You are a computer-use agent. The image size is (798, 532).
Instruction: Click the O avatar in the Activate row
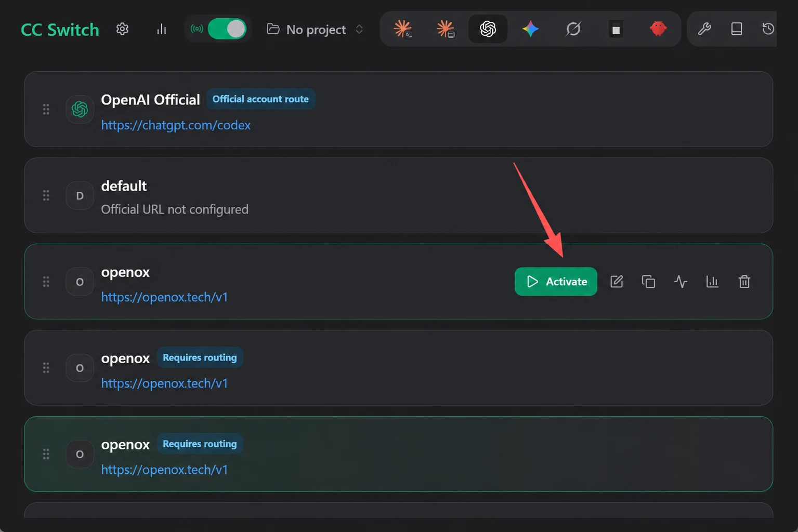pos(80,282)
